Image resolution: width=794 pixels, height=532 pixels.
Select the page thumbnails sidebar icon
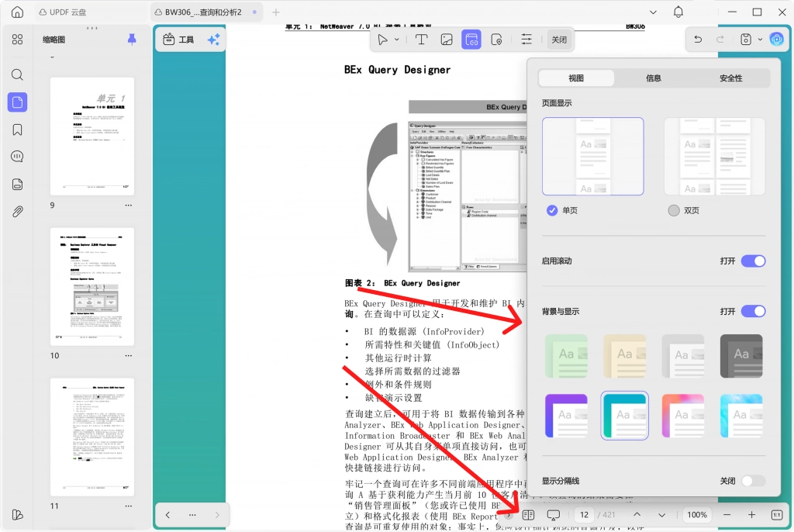point(17,102)
